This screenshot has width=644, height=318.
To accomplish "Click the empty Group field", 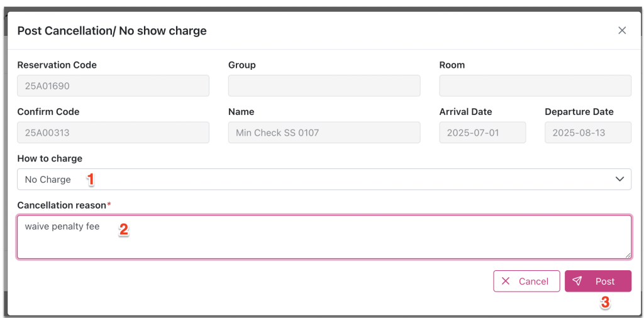I will pyautogui.click(x=324, y=86).
